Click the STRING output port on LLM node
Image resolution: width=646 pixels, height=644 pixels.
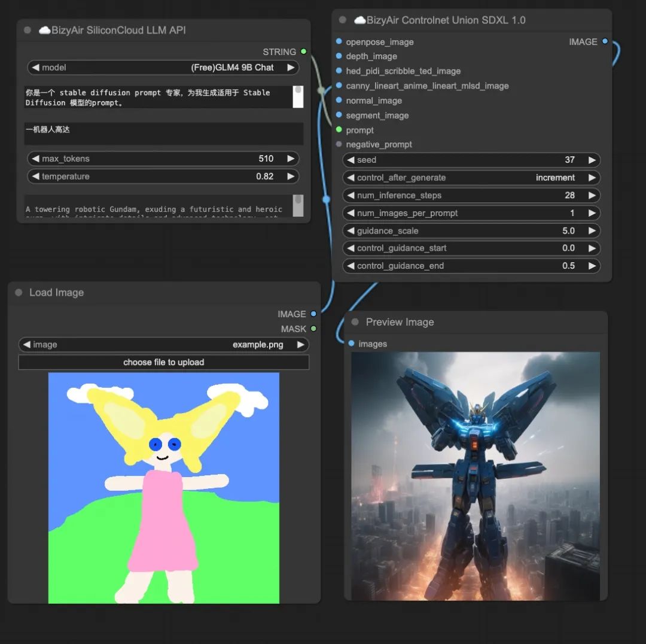(x=304, y=52)
